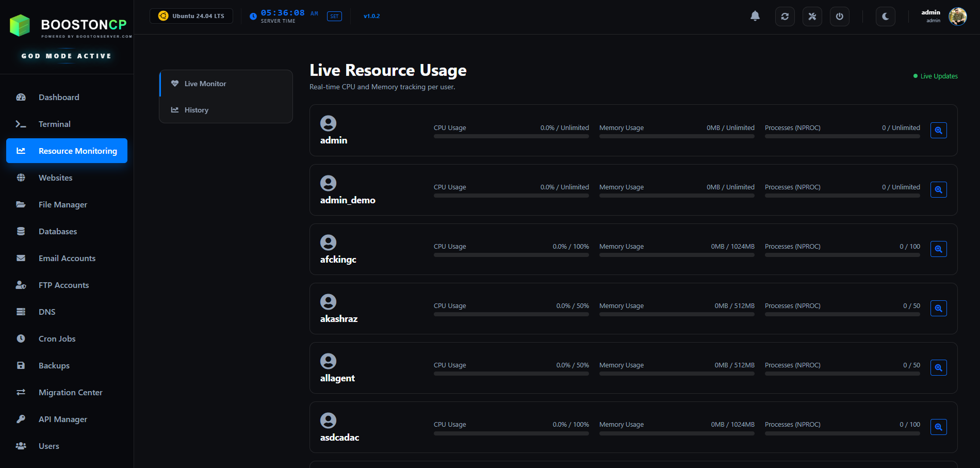Viewport: 980px width, 468px height.
Task: Click the refresh icon in the top bar
Action: tap(785, 16)
